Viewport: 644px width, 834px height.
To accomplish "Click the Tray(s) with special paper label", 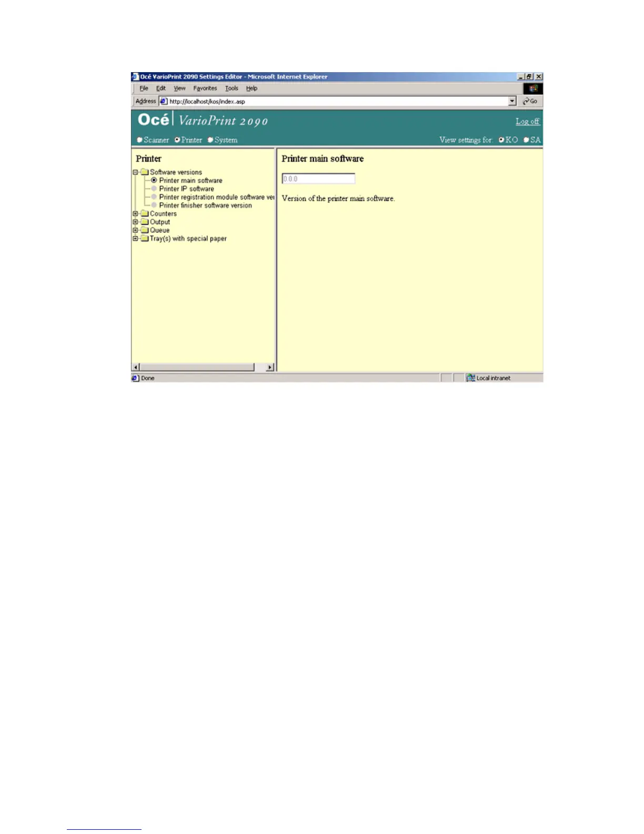I will coord(188,239).
